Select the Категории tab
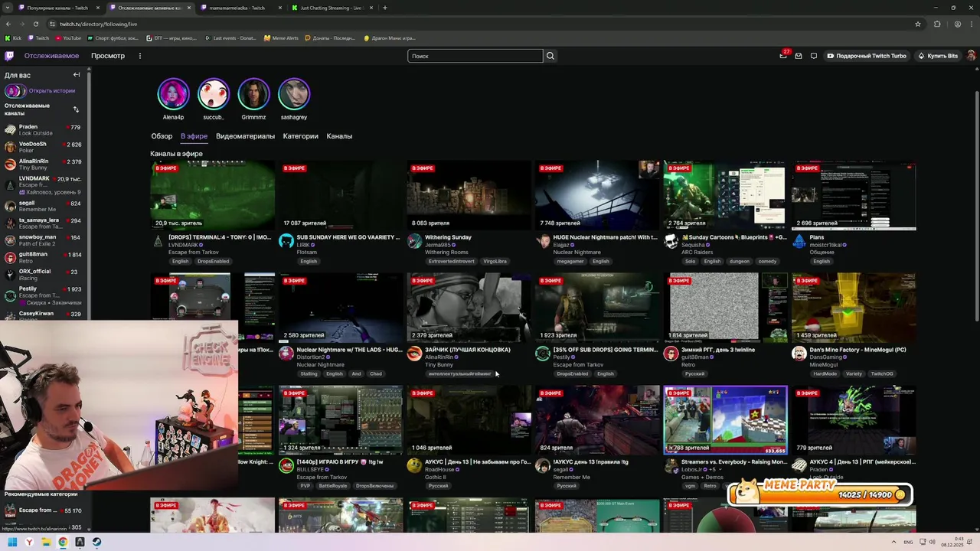This screenshot has height=551, width=980. [300, 136]
